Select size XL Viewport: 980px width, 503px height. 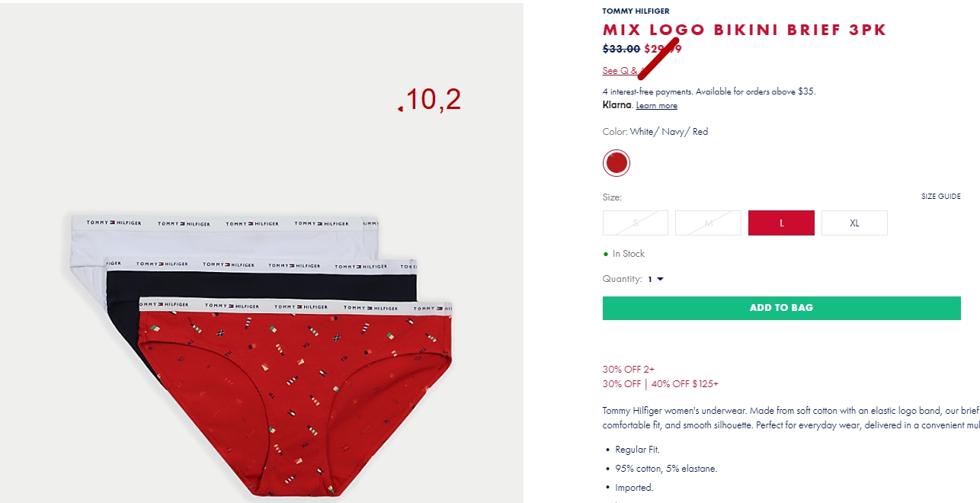tap(854, 223)
